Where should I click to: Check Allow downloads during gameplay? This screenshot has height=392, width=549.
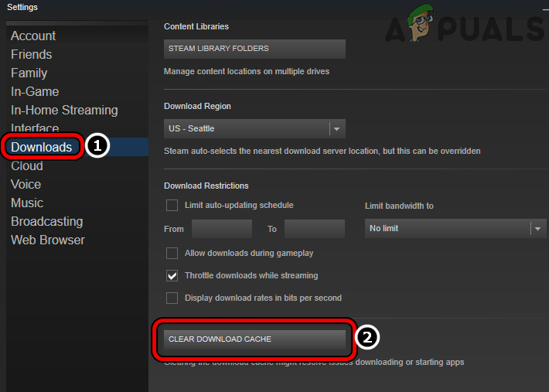(x=172, y=253)
